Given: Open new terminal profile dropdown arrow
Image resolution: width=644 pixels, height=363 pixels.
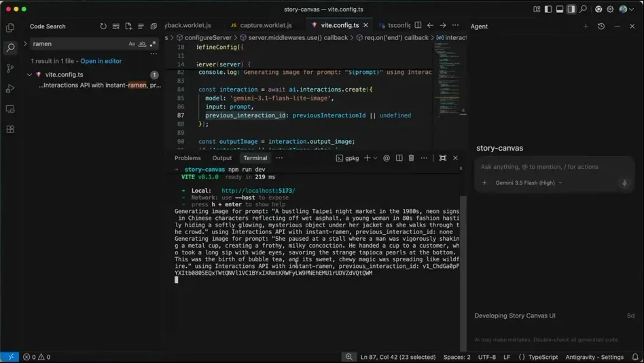Looking at the screenshot, I should click(376, 158).
